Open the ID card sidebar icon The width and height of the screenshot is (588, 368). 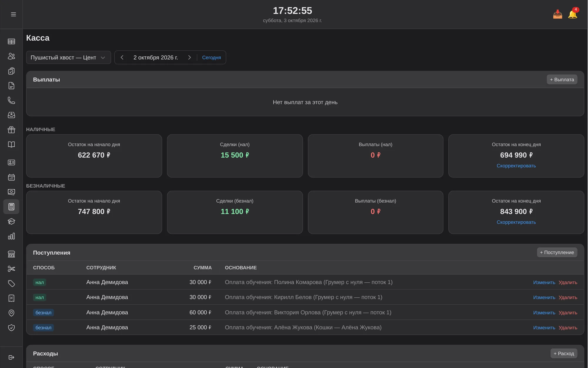11,163
